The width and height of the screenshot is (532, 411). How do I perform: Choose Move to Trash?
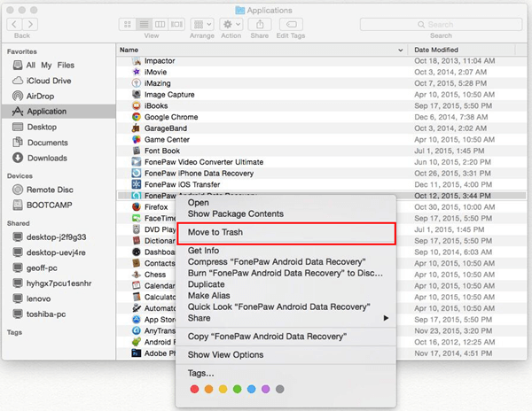click(286, 232)
